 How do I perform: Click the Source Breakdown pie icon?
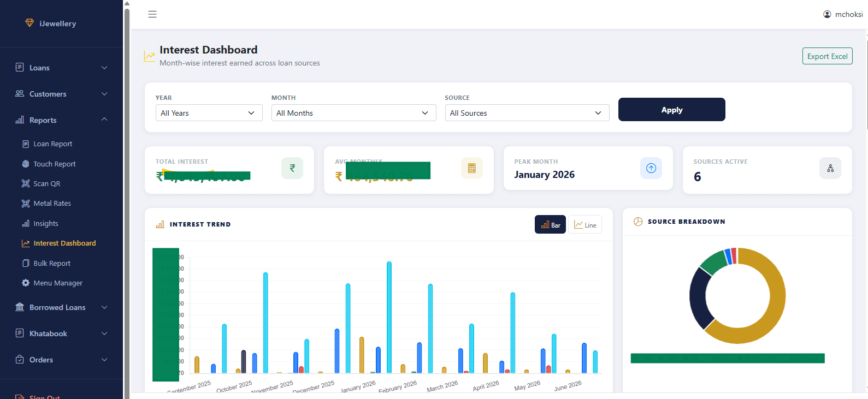click(x=638, y=222)
